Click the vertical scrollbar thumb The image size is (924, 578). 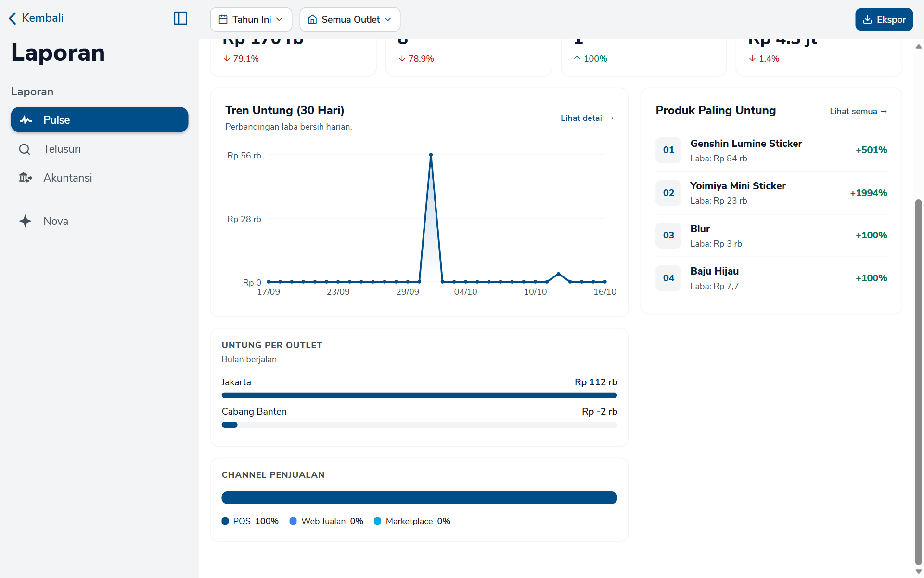(918, 381)
